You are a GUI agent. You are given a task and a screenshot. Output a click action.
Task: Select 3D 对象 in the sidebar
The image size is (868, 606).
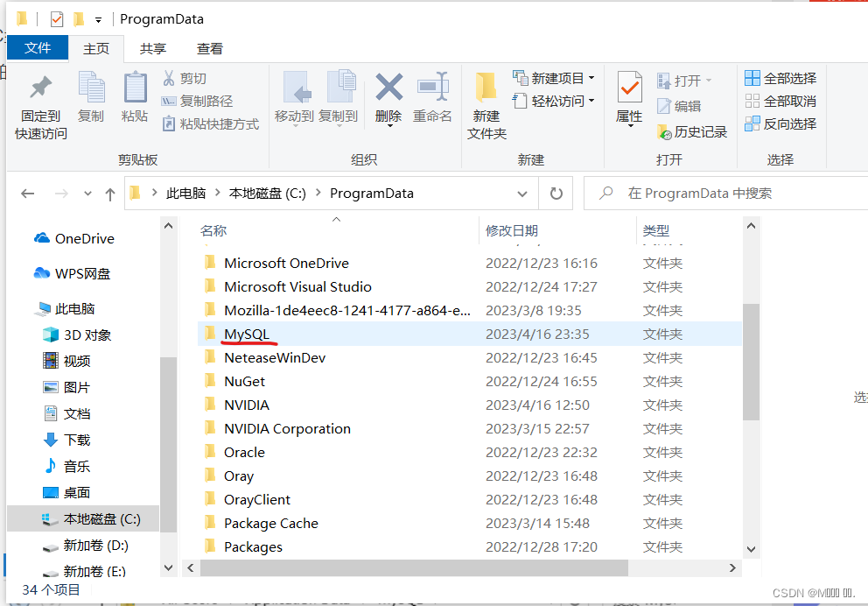tap(77, 335)
